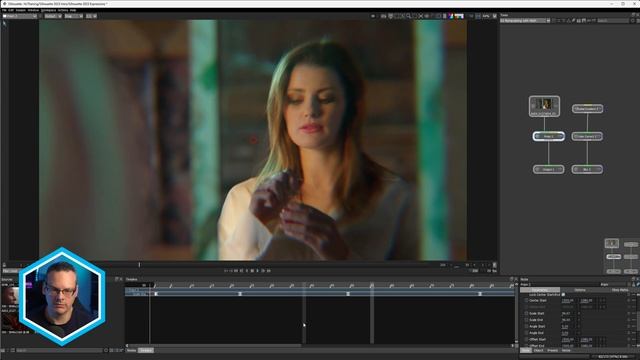This screenshot has height=360, width=640.
Task: Toggle the animate box for Scale End
Action: [526, 320]
